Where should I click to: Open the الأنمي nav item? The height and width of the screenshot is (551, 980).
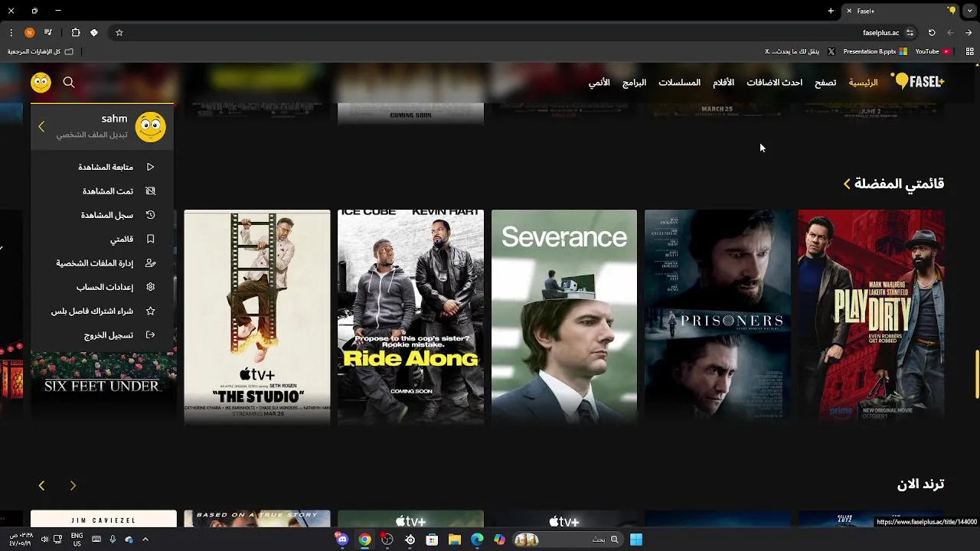tap(599, 82)
